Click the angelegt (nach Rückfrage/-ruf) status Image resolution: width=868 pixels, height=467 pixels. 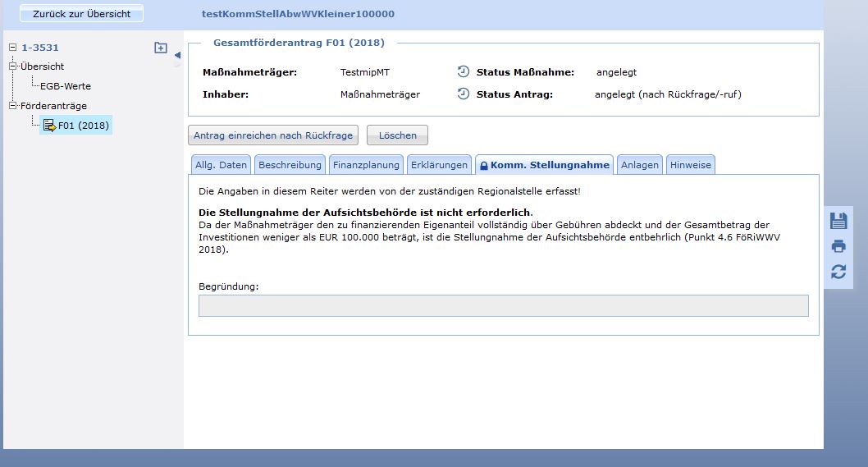click(668, 94)
